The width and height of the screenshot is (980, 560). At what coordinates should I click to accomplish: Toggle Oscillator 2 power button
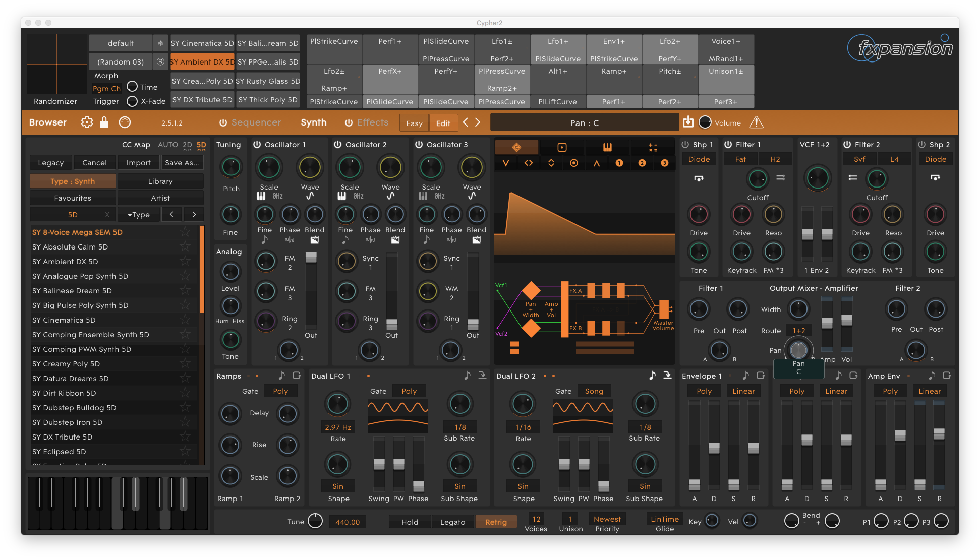pyautogui.click(x=337, y=144)
